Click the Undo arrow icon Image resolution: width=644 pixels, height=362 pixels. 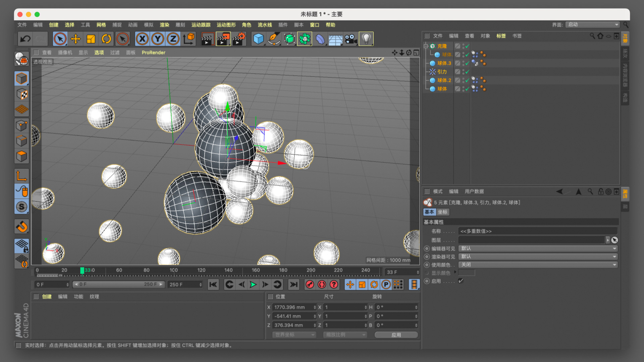point(25,39)
